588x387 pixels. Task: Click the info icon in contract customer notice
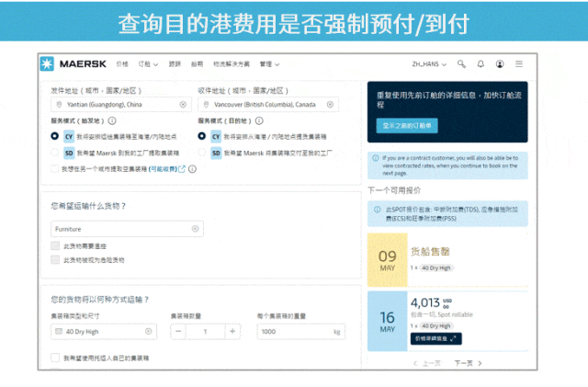pos(376,158)
